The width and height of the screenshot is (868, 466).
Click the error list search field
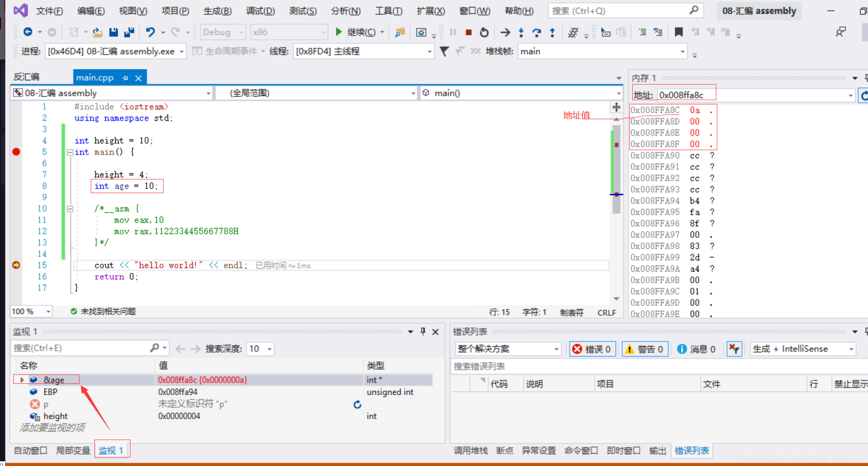tap(659, 366)
